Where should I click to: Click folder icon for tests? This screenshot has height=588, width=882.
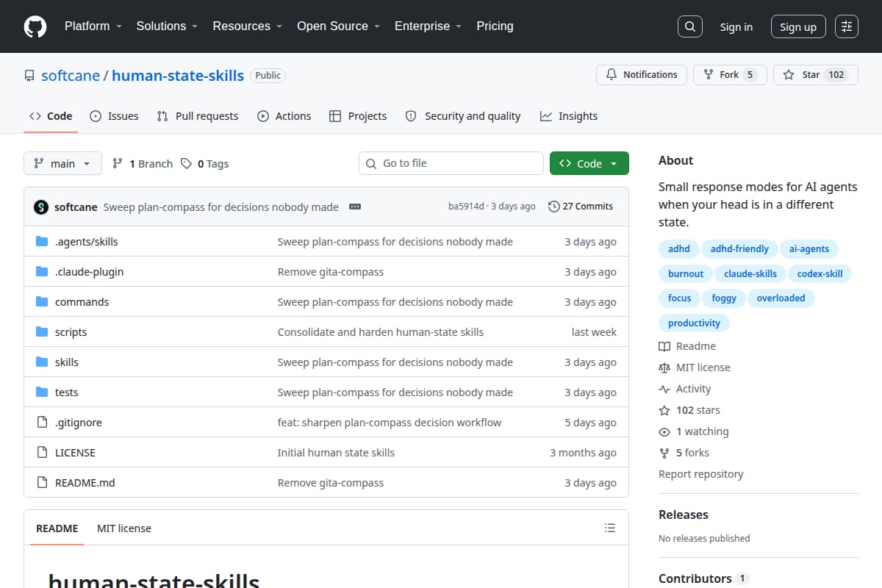[x=42, y=392]
